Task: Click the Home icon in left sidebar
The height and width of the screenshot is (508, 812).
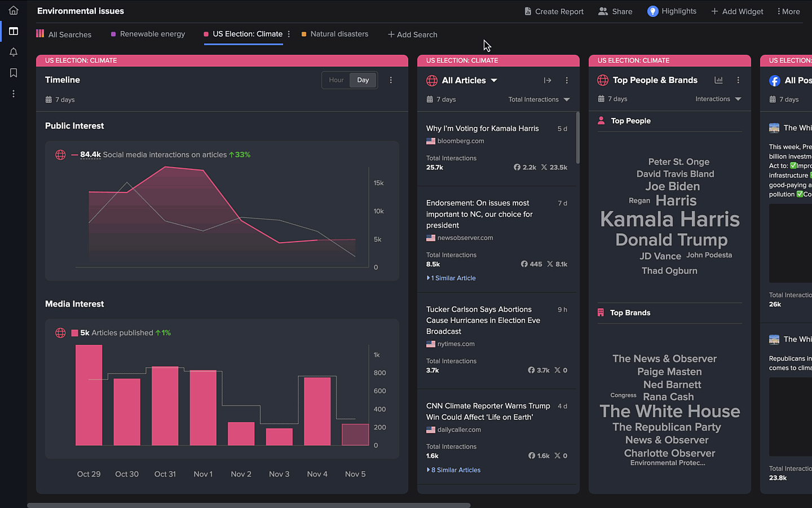Action: point(14,10)
